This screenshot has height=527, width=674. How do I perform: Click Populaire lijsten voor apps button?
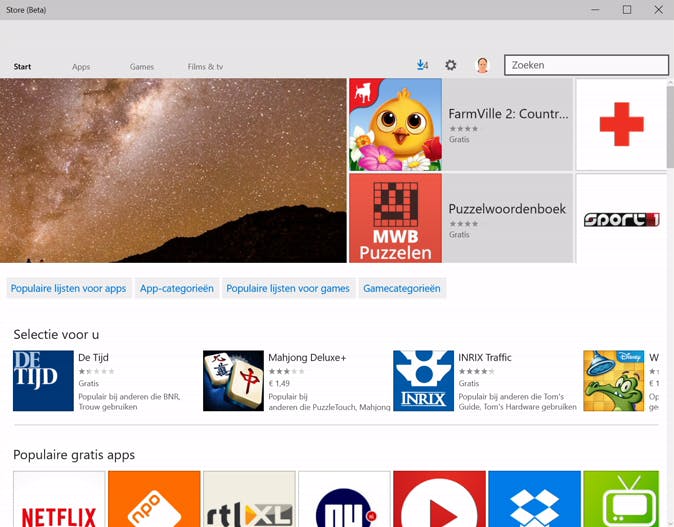(x=68, y=288)
